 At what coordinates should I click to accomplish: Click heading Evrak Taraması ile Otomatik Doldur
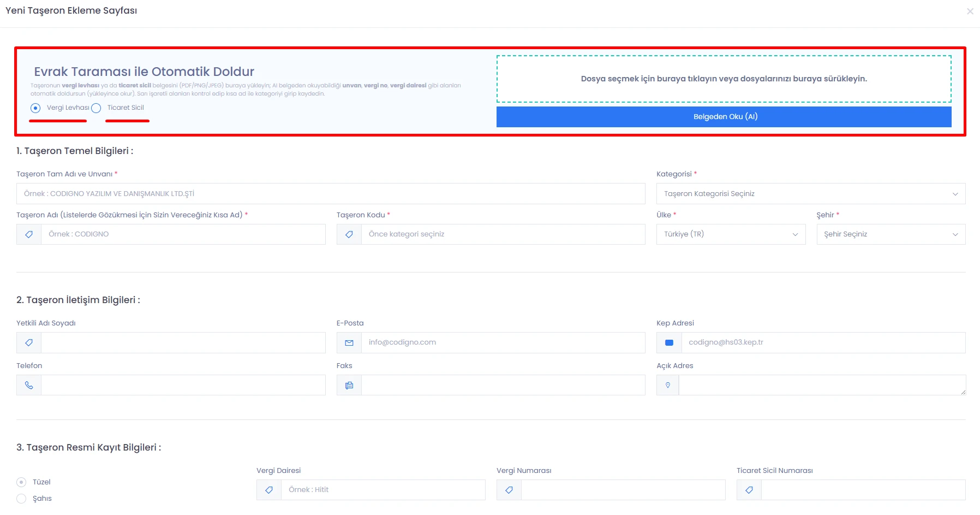(144, 72)
